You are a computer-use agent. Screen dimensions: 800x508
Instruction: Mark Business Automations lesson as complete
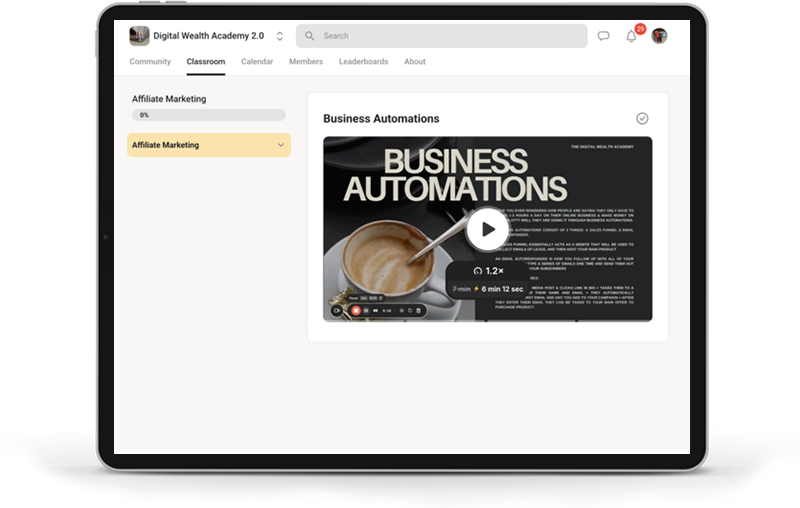point(642,118)
